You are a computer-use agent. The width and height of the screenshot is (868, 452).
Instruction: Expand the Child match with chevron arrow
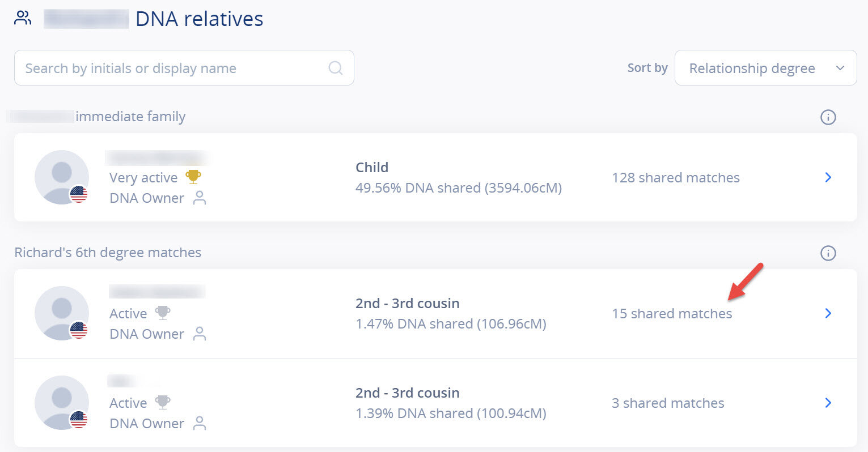point(828,177)
